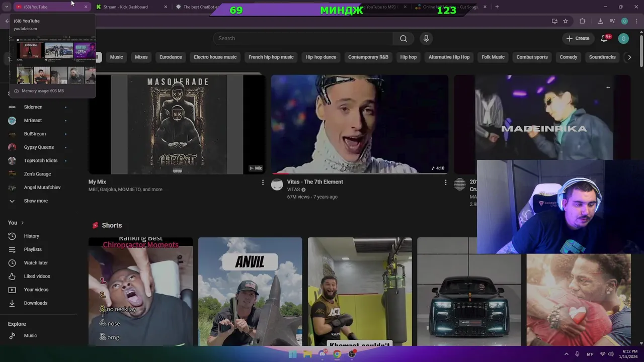Screen dimensions: 644x362
Task: Click the Create button
Action: click(x=578, y=38)
